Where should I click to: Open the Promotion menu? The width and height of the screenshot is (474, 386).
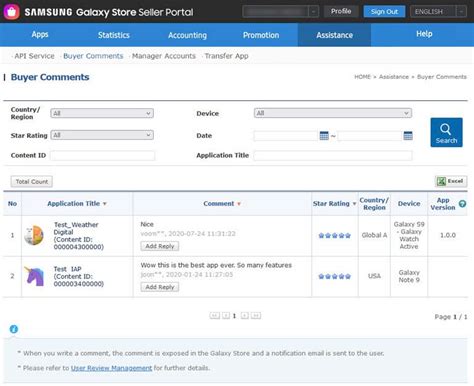tap(261, 35)
